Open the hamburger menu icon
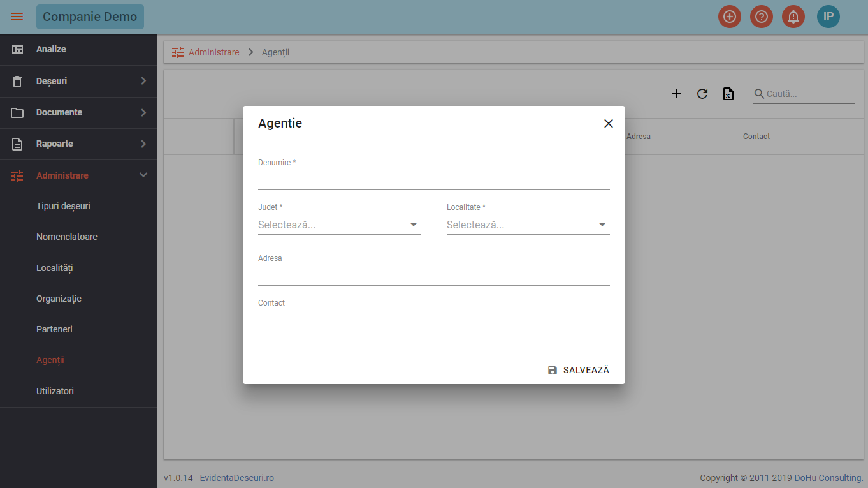 click(17, 17)
